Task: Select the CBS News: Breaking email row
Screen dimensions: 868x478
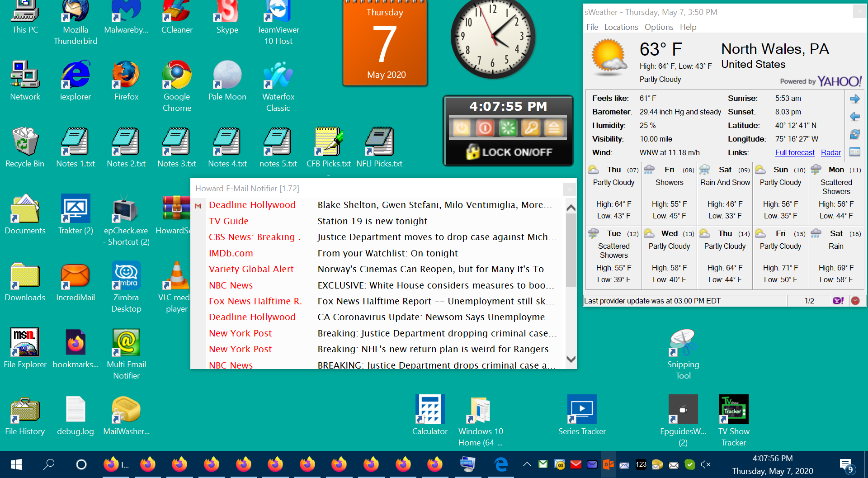Action: [378, 237]
